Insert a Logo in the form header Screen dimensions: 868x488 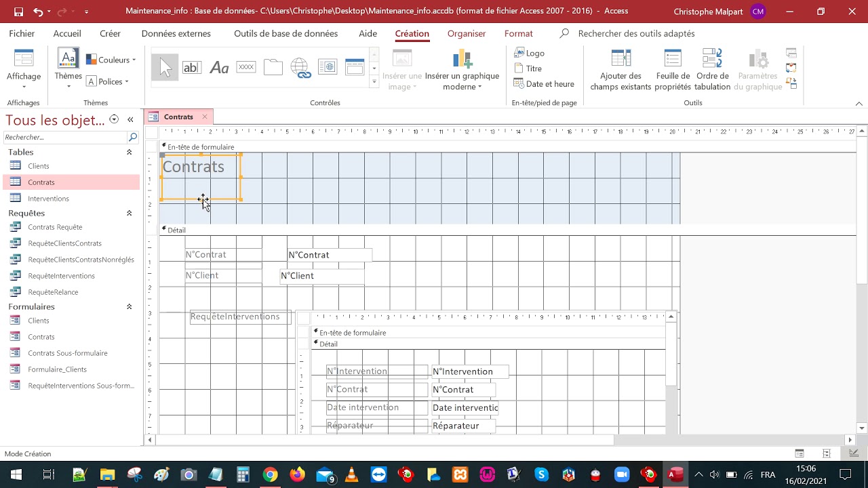(530, 53)
